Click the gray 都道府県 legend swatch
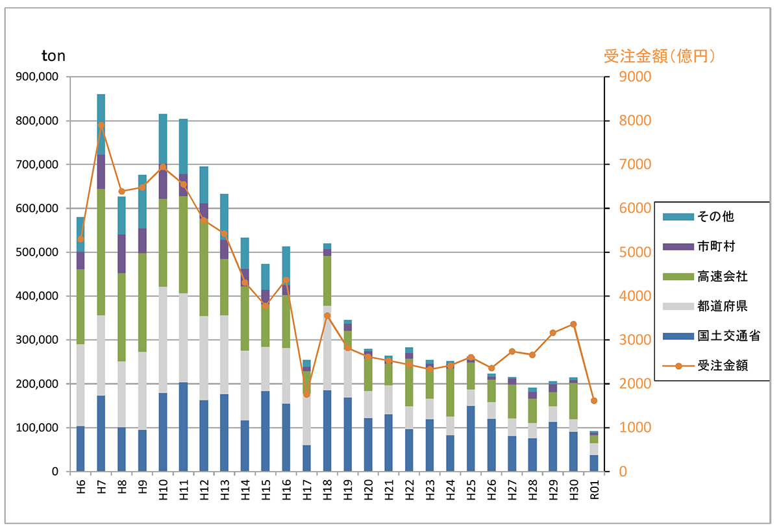The image size is (779, 532). point(678,306)
